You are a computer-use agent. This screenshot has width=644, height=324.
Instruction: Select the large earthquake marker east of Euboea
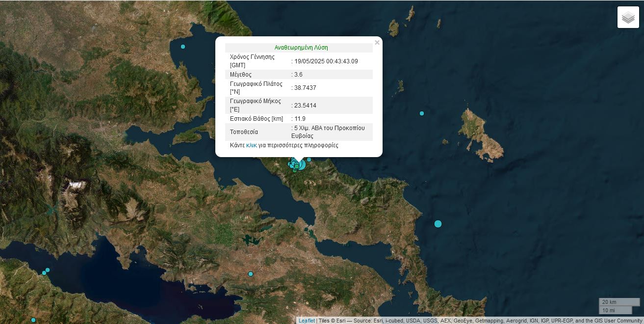pos(438,224)
